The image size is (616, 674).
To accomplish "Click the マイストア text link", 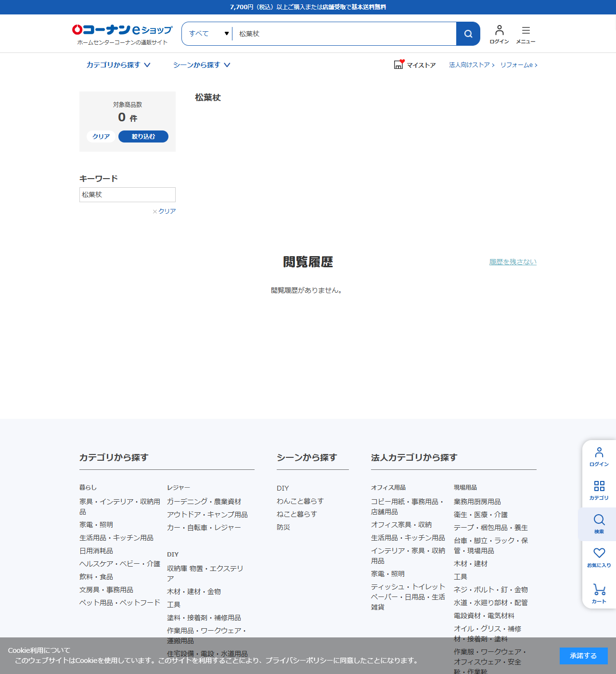I will 421,65.
